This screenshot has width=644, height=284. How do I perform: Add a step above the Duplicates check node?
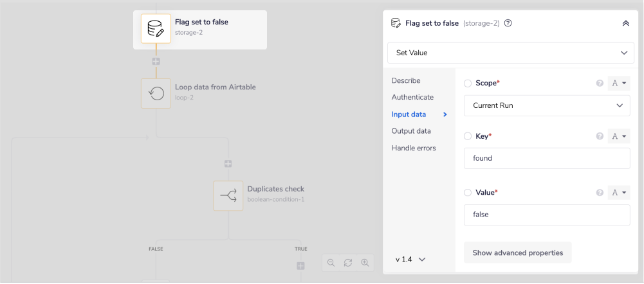click(228, 164)
